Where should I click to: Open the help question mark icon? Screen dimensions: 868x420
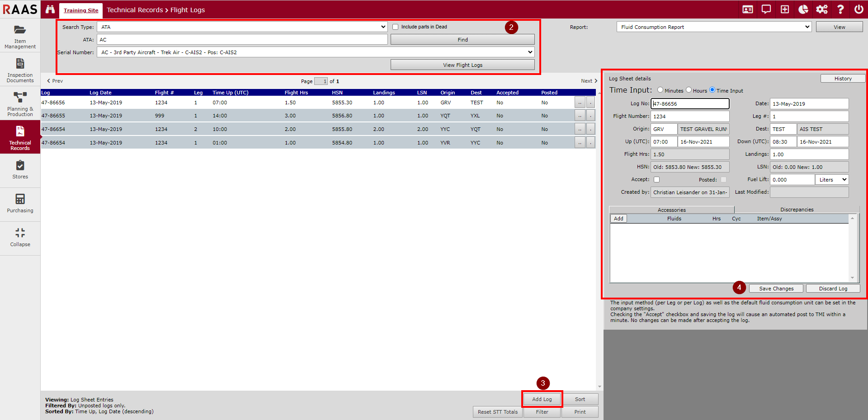(x=840, y=9)
